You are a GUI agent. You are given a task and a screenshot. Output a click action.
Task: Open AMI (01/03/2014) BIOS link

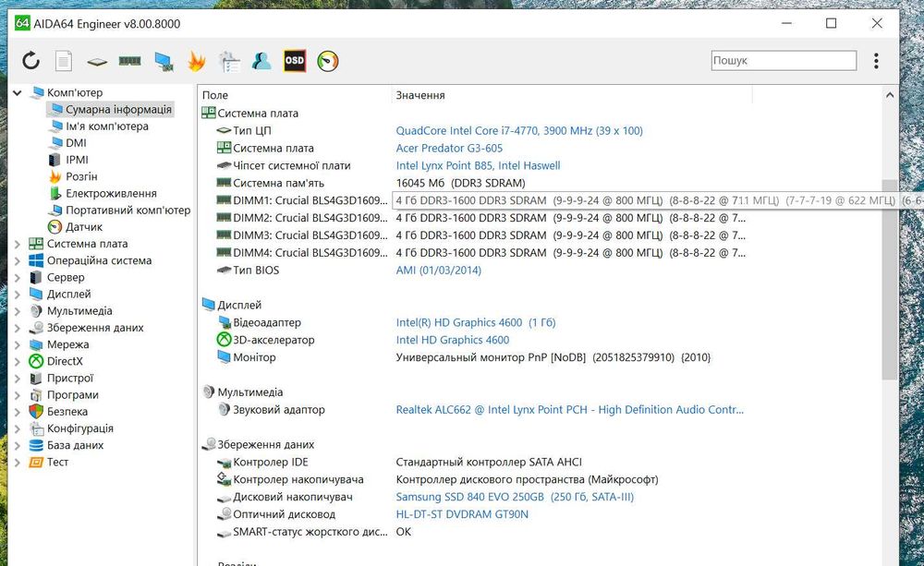(x=438, y=271)
